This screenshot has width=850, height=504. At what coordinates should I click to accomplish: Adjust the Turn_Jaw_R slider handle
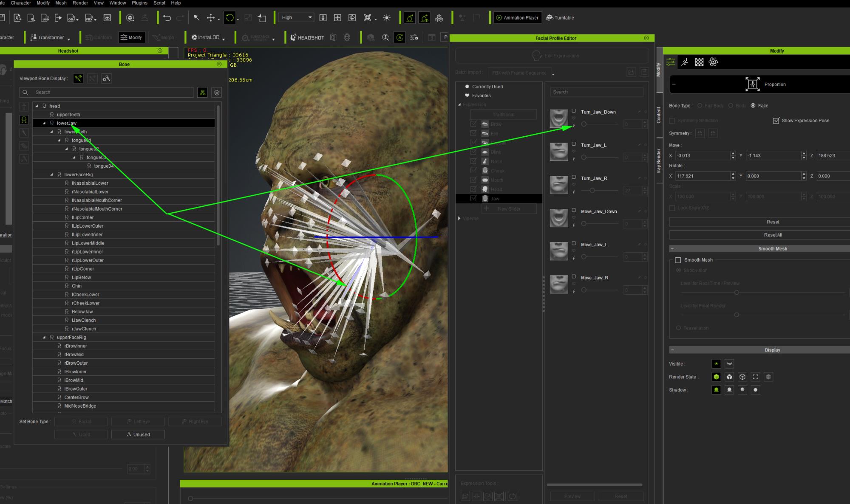(592, 191)
